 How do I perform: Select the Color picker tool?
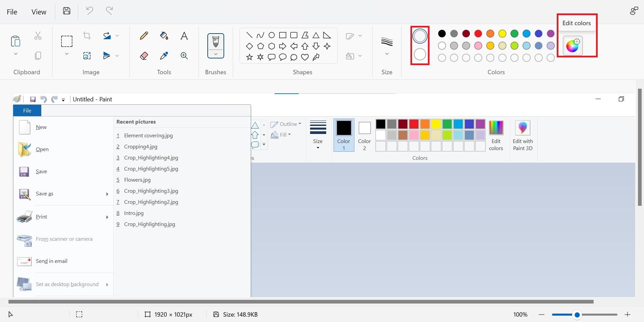164,56
